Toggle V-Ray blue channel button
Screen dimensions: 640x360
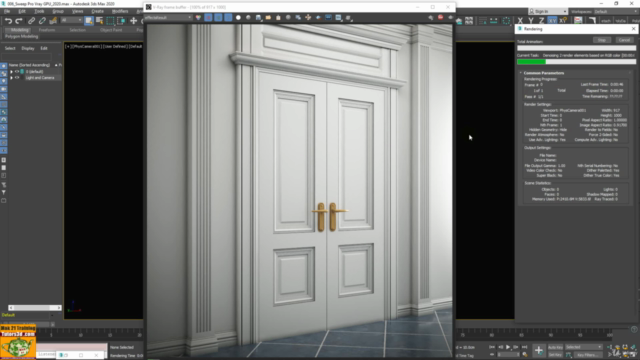point(228,18)
